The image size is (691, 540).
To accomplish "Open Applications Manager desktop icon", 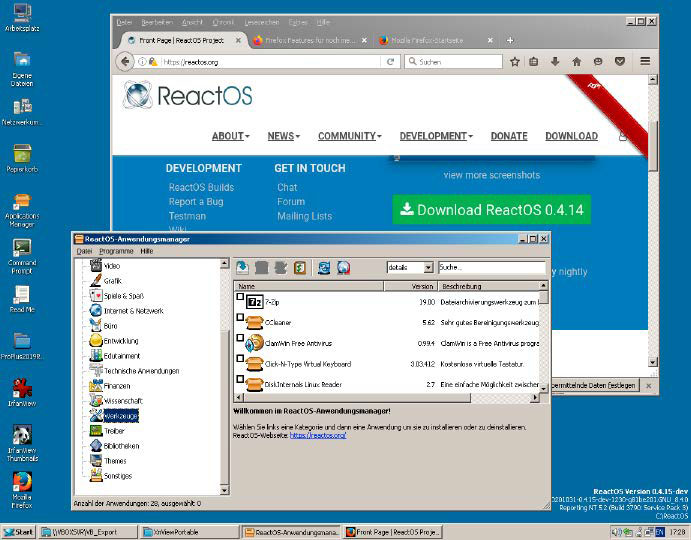I will (x=22, y=210).
